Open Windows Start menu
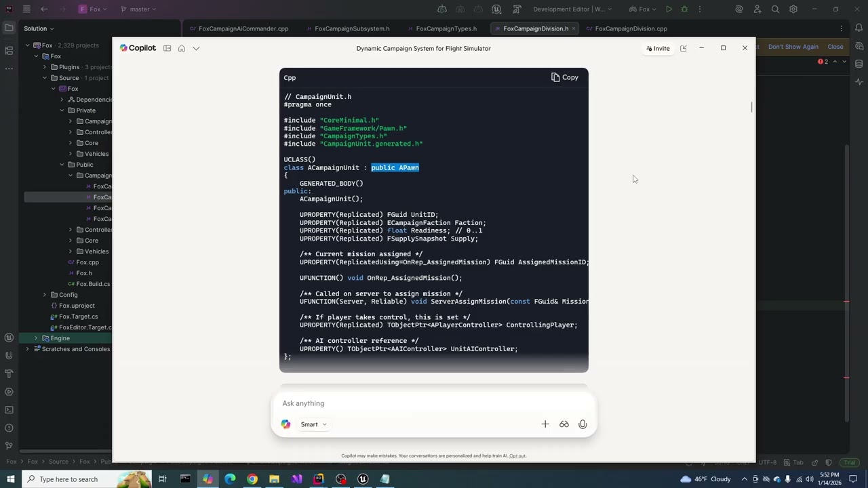 (11, 479)
